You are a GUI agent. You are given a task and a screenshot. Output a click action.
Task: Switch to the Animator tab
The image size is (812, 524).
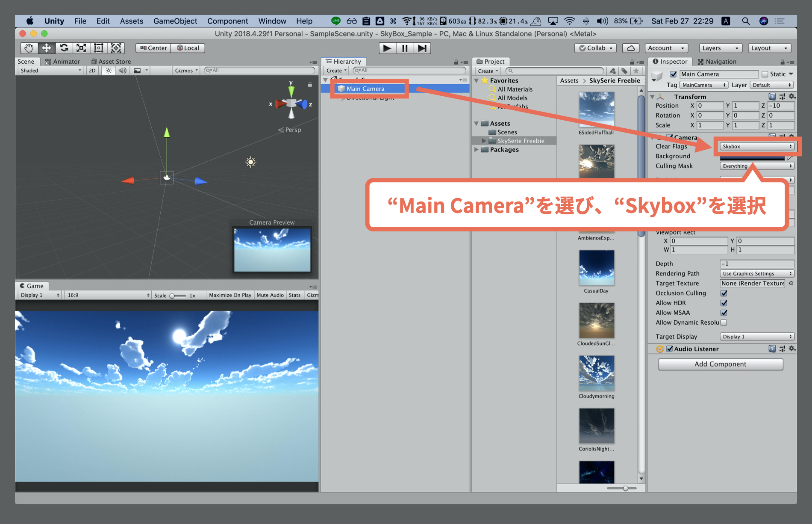(63, 62)
